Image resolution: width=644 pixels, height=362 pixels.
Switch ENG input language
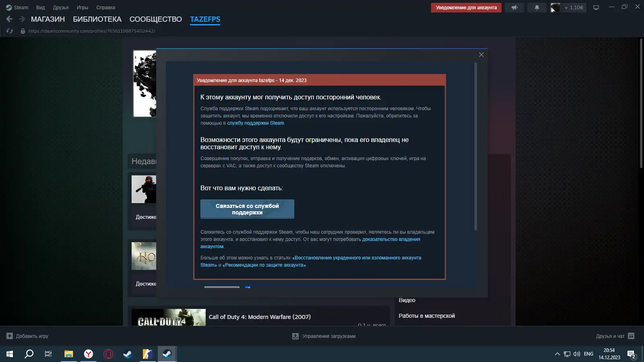(588, 354)
